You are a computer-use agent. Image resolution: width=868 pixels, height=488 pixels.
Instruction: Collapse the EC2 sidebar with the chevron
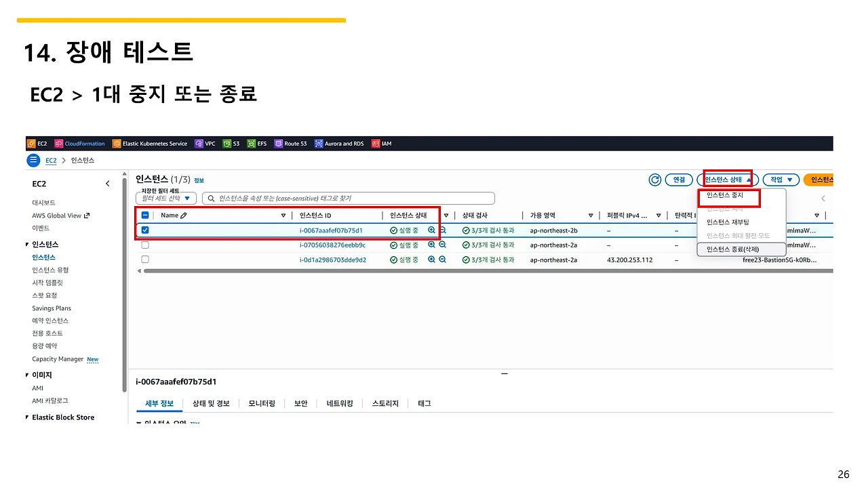pos(107,184)
